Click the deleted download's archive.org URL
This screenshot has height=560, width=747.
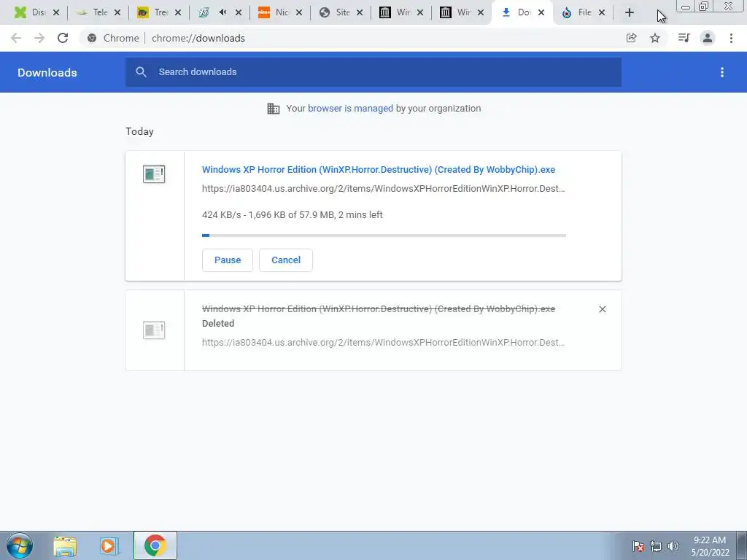(383, 343)
